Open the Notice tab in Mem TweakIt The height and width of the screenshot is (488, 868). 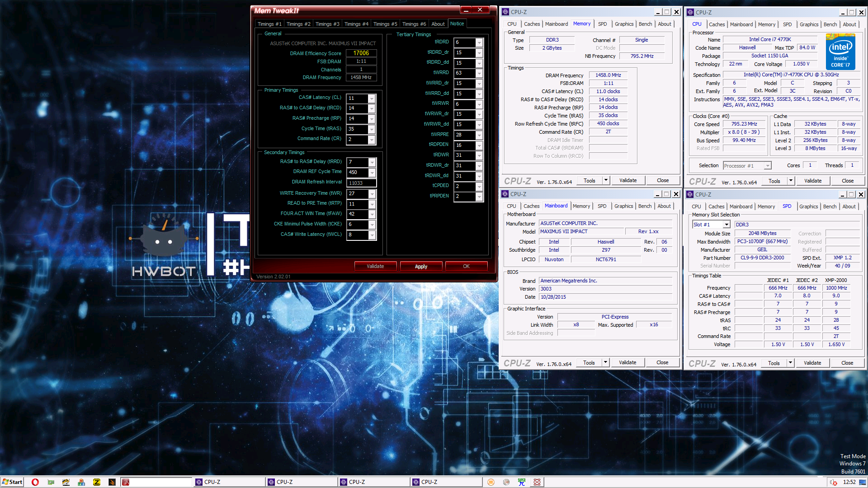pyautogui.click(x=457, y=23)
